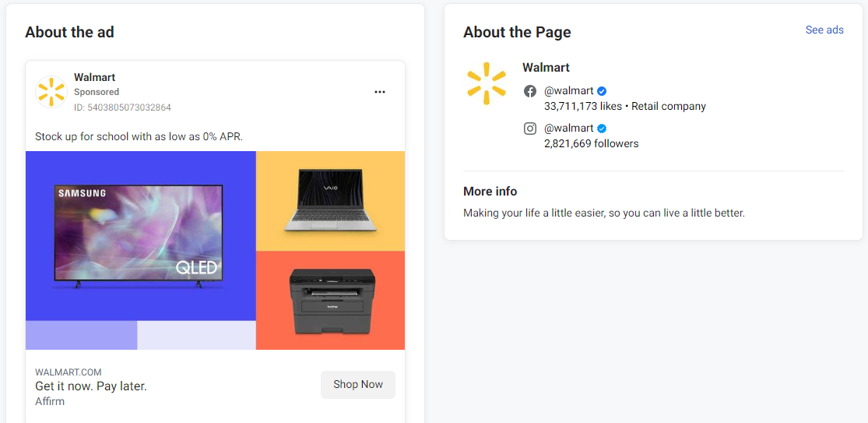Click the light purple block below the TV

point(82,335)
